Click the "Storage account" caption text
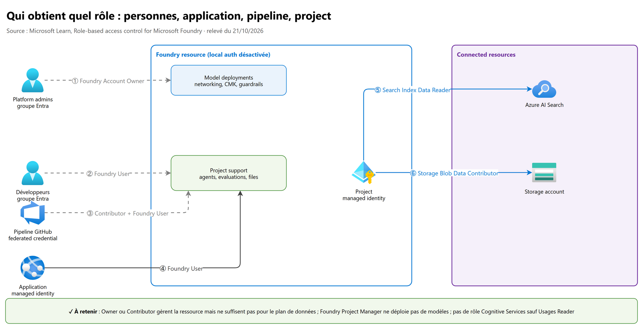644x330 pixels. (544, 192)
